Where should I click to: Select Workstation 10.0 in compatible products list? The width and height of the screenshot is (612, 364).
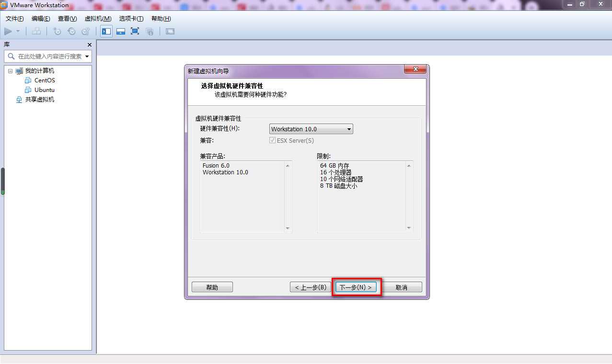(225, 172)
